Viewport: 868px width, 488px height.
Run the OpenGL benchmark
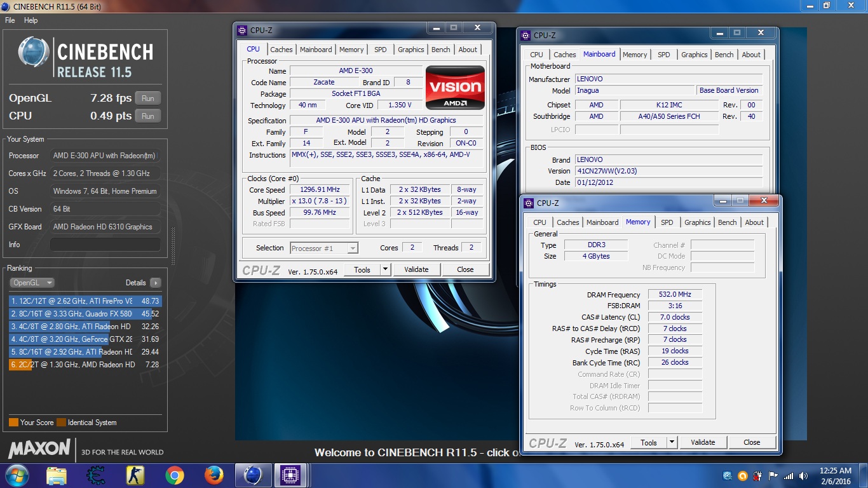(x=148, y=98)
